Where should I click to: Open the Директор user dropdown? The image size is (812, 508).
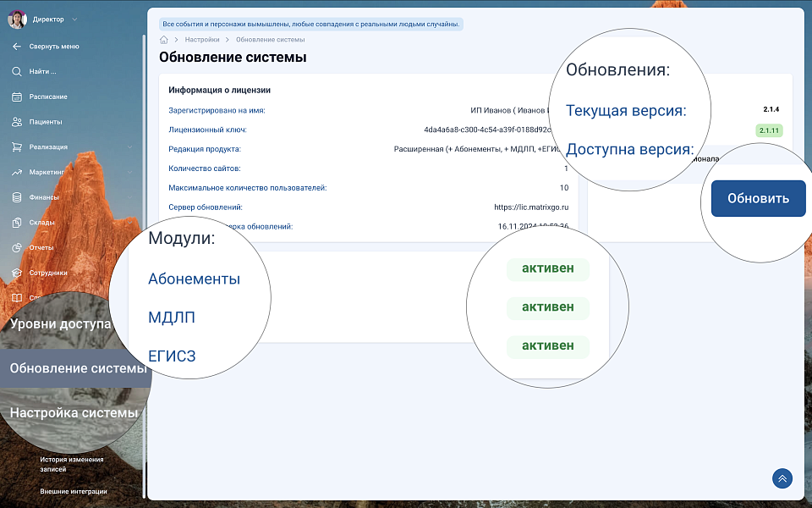click(74, 19)
